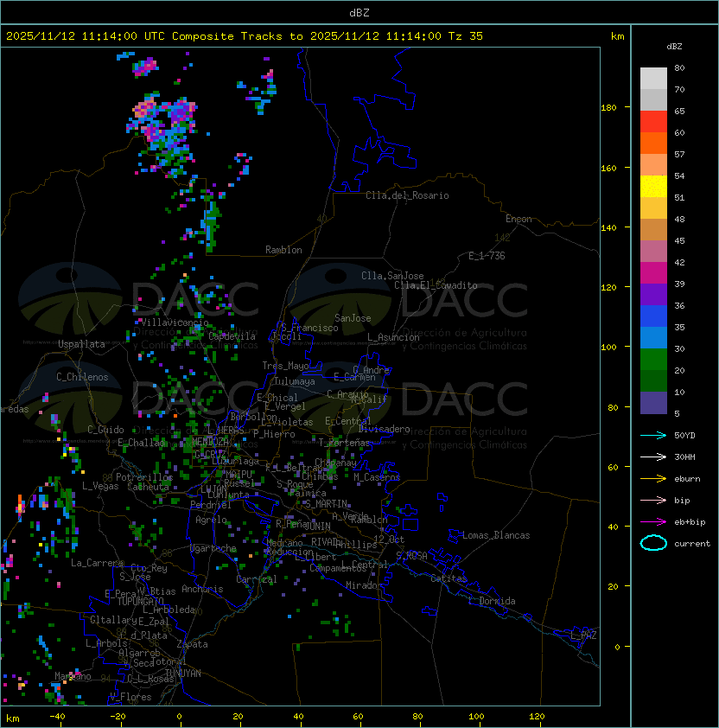
Task: Select the orange swatch below 60 label
Action: (x=653, y=143)
